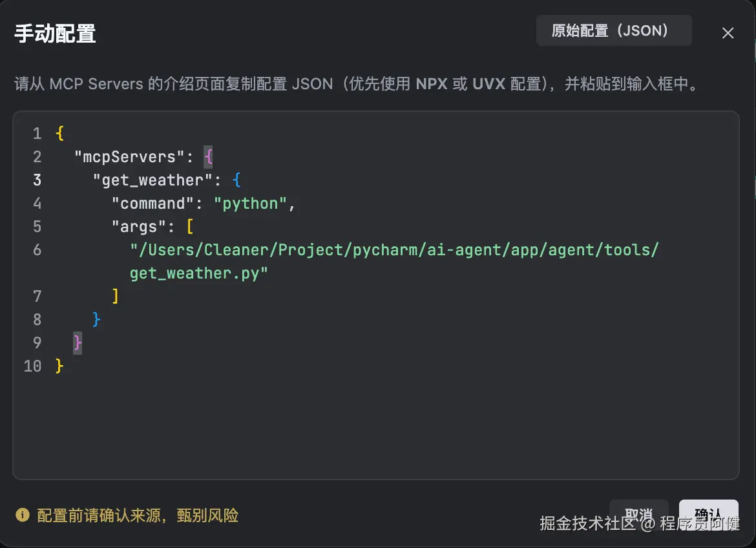This screenshot has height=548, width=756.
Task: Click the "command" key text
Action: [152, 204]
